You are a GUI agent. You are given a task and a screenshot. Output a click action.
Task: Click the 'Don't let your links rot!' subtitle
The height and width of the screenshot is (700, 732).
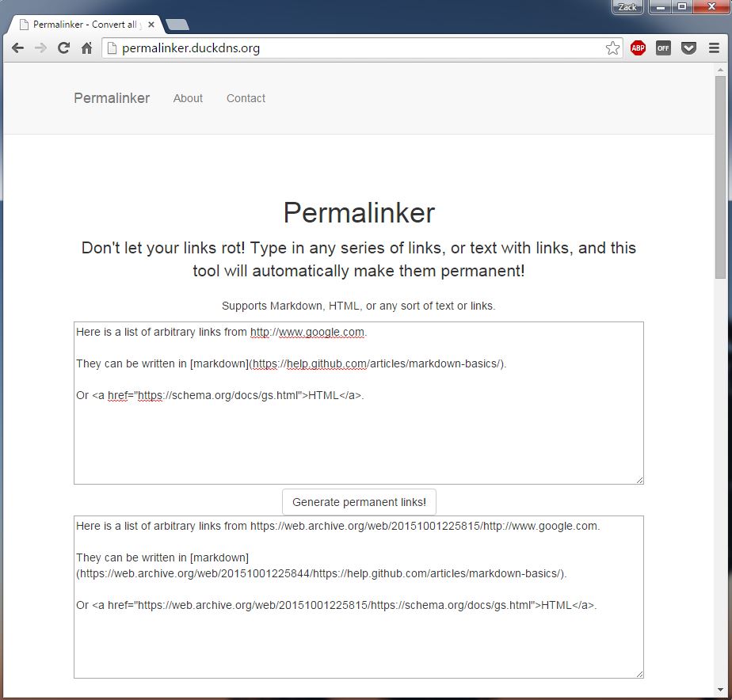(359, 260)
